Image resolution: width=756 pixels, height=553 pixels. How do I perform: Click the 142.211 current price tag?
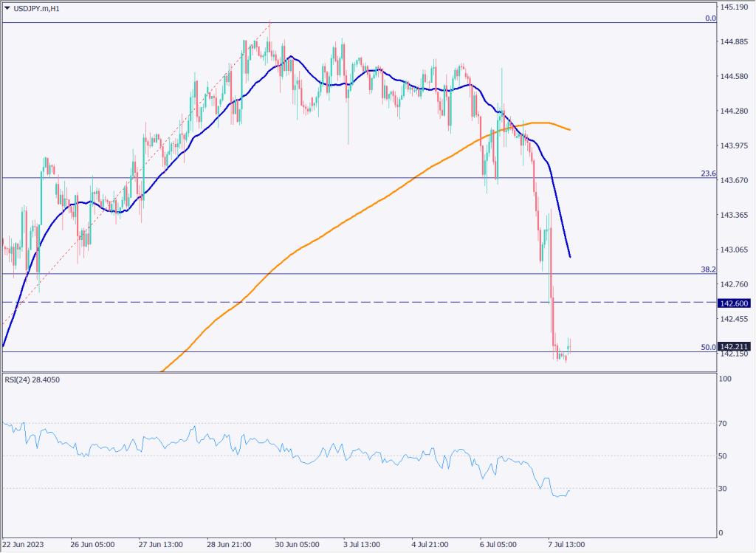coord(735,346)
